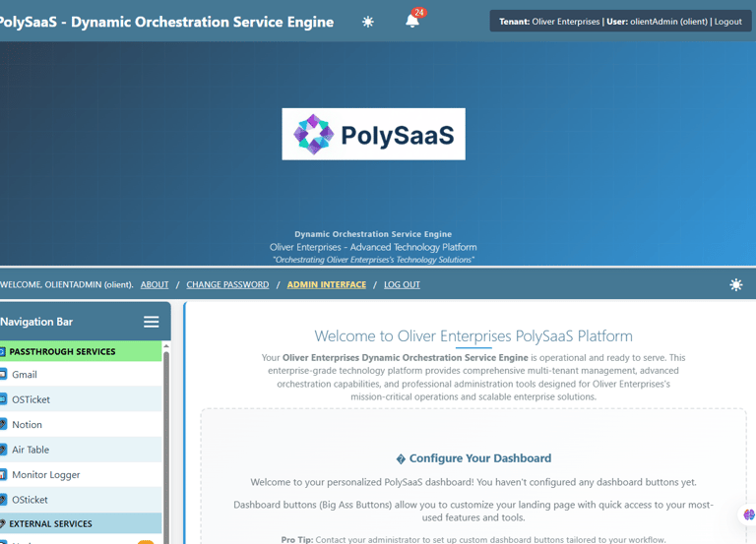Open the CHANGE PASSWORD link
This screenshot has height=544, width=756.
click(227, 284)
